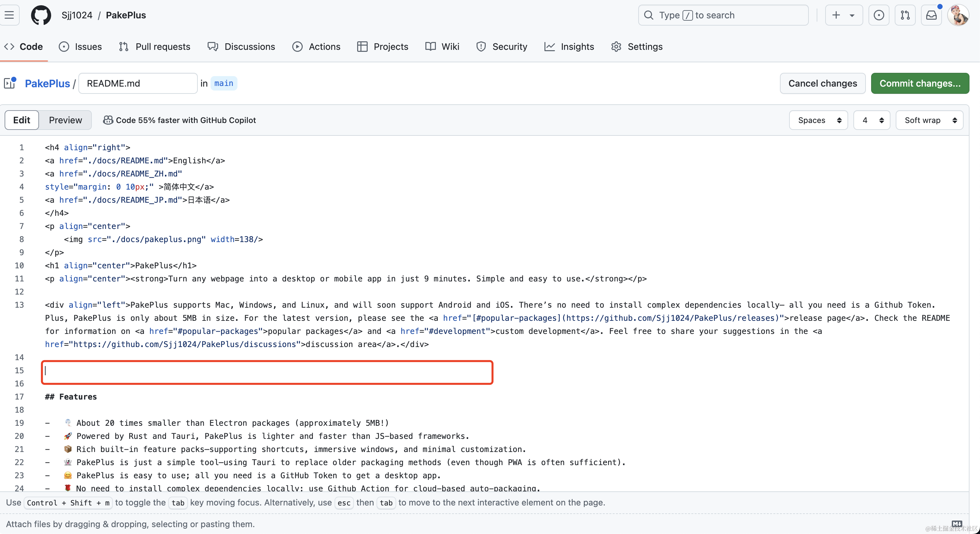Click the README.md filename input field
The width and height of the screenshot is (980, 534).
pos(138,83)
